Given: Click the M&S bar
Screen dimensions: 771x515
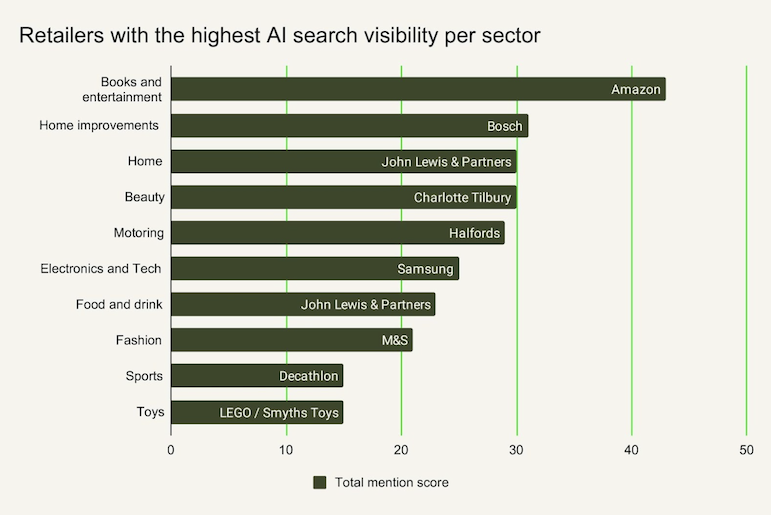Looking at the screenshot, I should [291, 340].
